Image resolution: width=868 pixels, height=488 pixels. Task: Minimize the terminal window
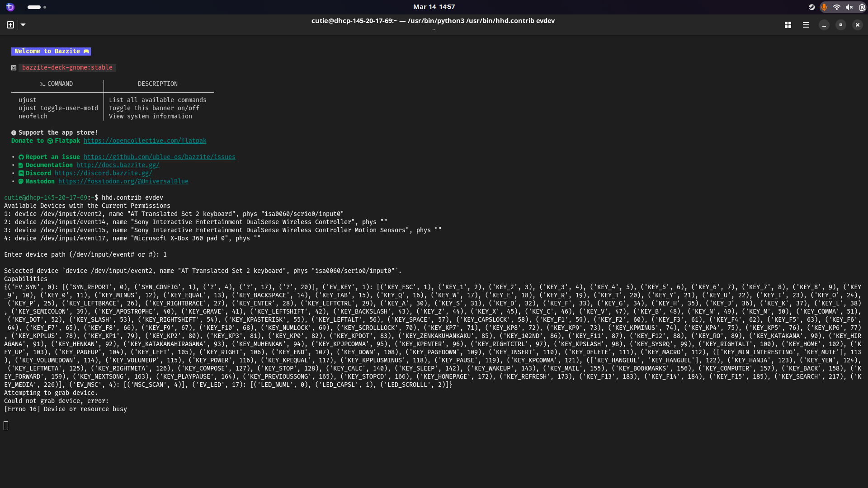tap(824, 25)
